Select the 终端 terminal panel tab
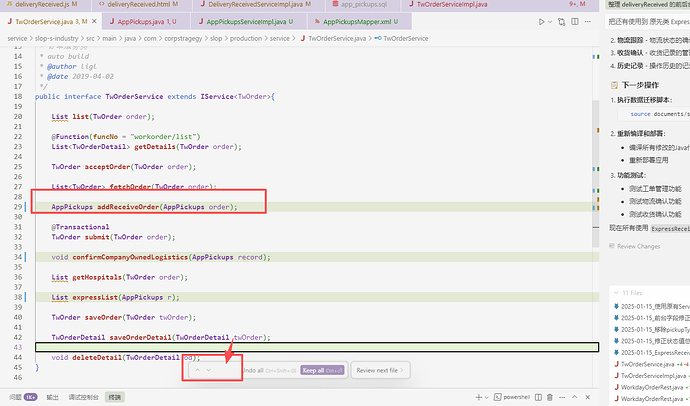Viewport: 690px width, 406px height. pyautogui.click(x=115, y=397)
